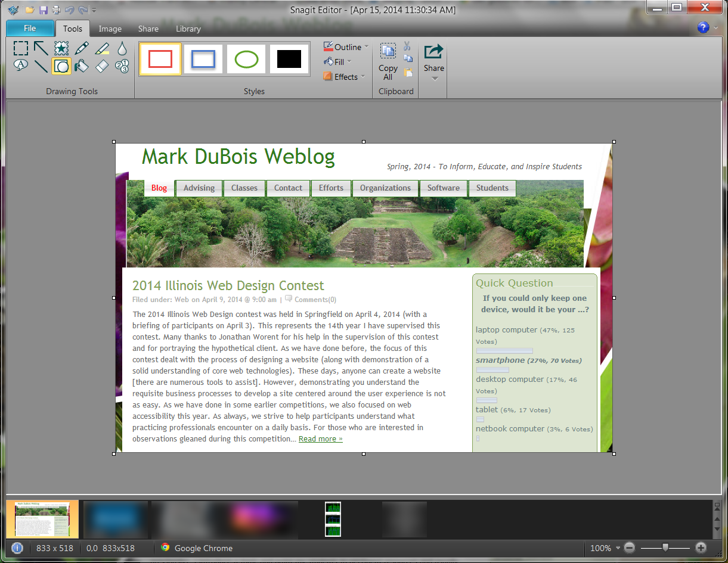This screenshot has height=563, width=728.
Task: Click the capture tray scrollbar
Action: [x=717, y=519]
